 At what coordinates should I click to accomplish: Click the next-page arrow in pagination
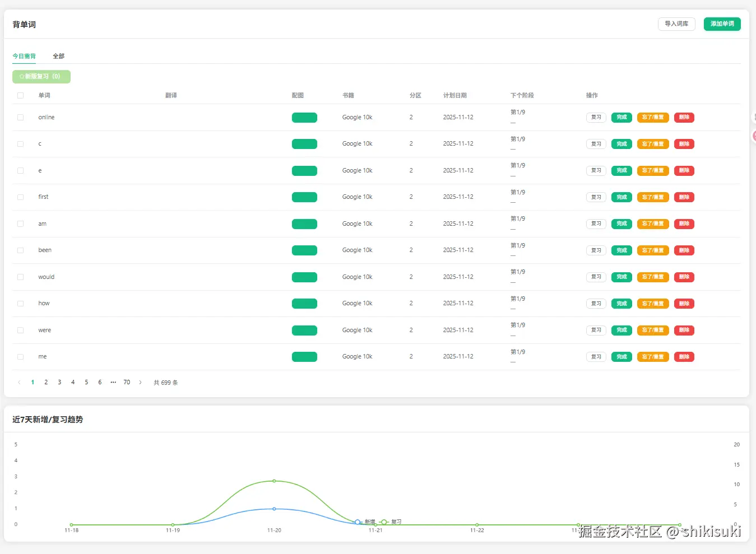[x=140, y=382]
